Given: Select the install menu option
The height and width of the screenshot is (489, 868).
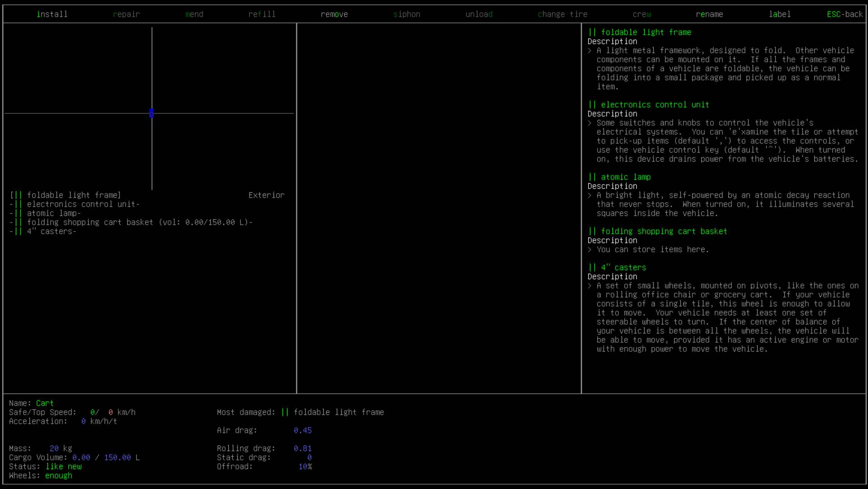Looking at the screenshot, I should click(x=52, y=14).
